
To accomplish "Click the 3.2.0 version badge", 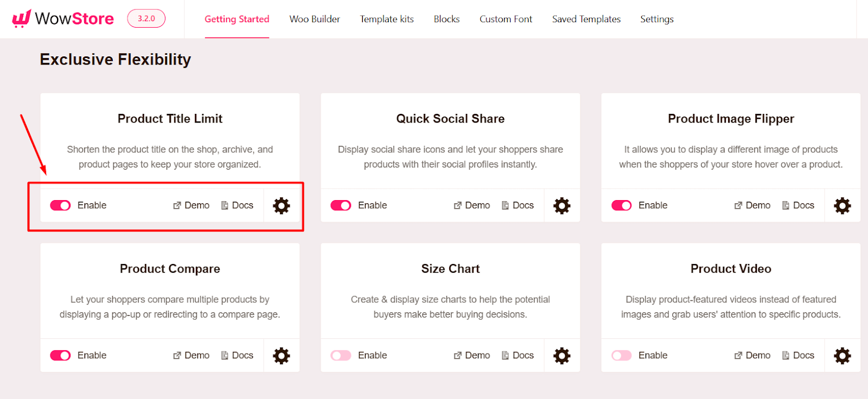I will 145,18.
